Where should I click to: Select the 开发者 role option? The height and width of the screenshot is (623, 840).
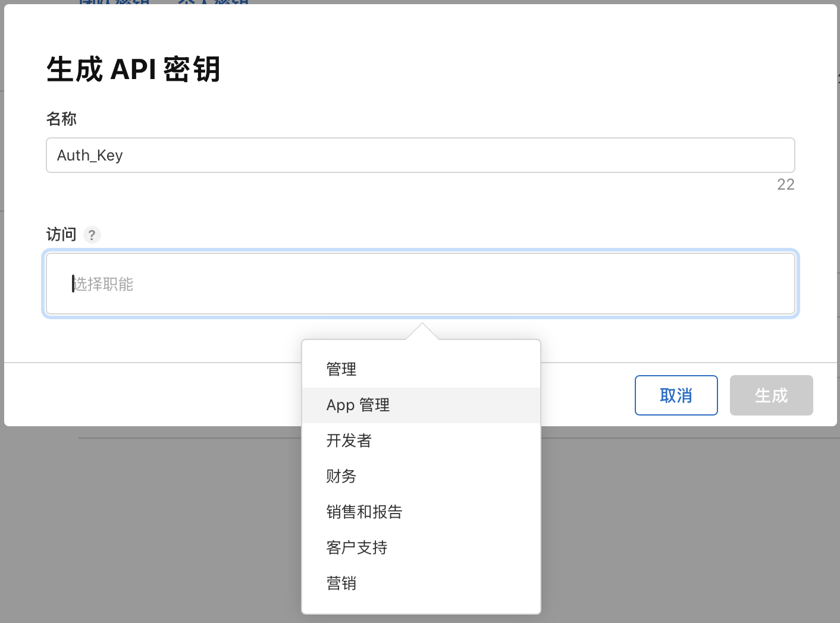[x=421, y=440]
